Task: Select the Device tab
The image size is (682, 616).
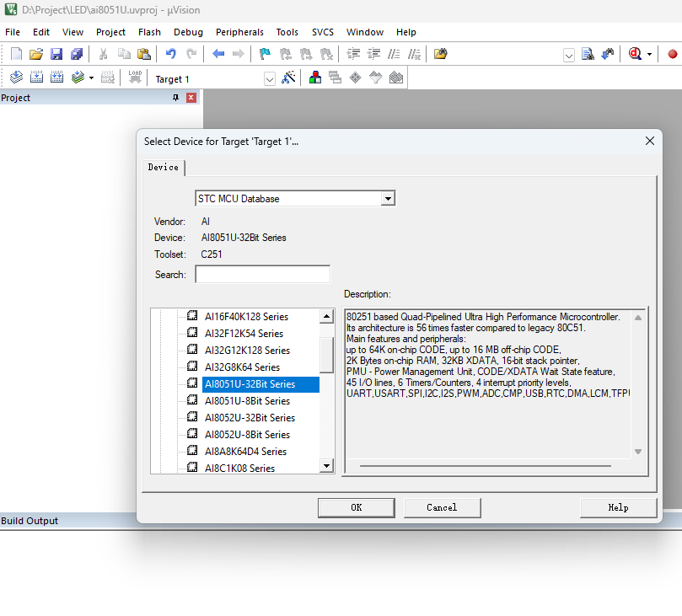Action: pyautogui.click(x=163, y=168)
